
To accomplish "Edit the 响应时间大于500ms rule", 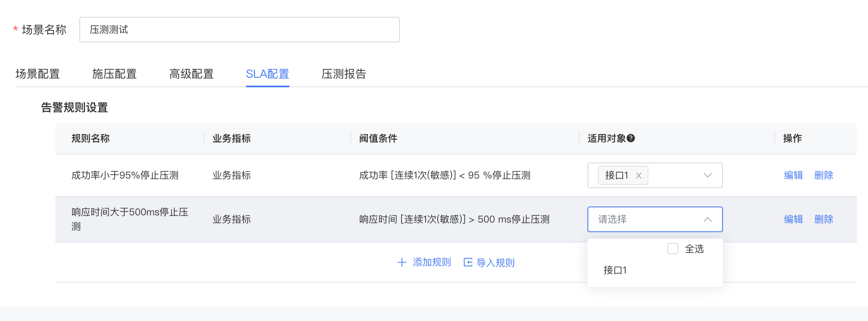I will point(793,219).
